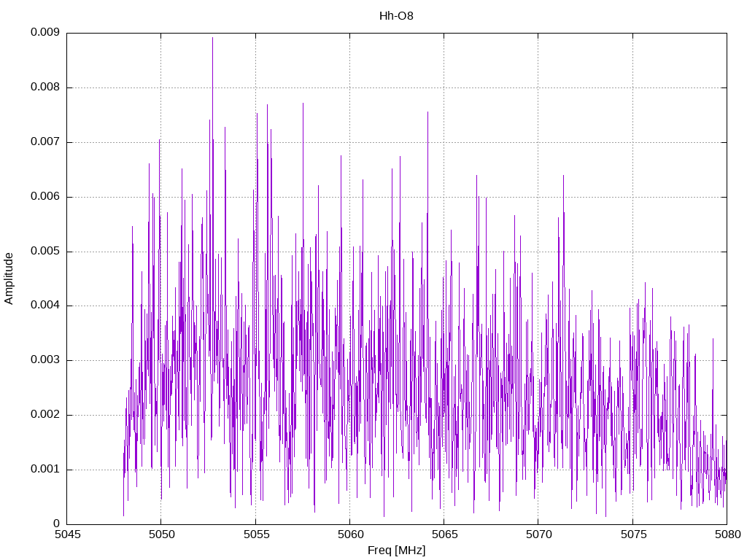Image resolution: width=747 pixels, height=560 pixels.
Task: Click the y-axis tick label 0.007
Action: tap(45, 142)
